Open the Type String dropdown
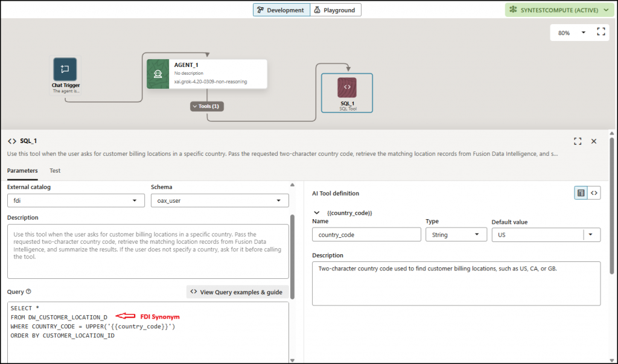The width and height of the screenshot is (618, 364). pyautogui.click(x=456, y=235)
